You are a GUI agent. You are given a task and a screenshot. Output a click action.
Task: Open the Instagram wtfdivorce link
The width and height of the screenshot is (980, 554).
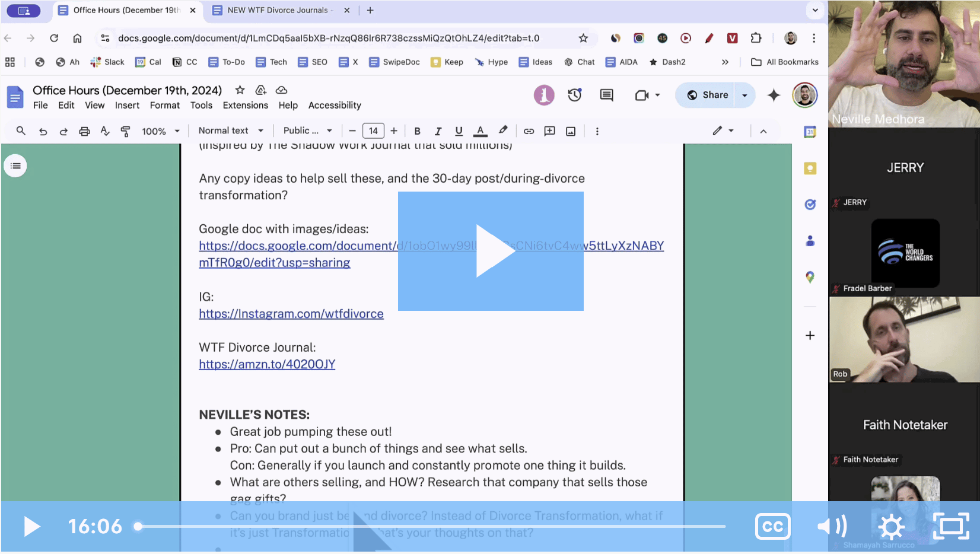tap(291, 314)
